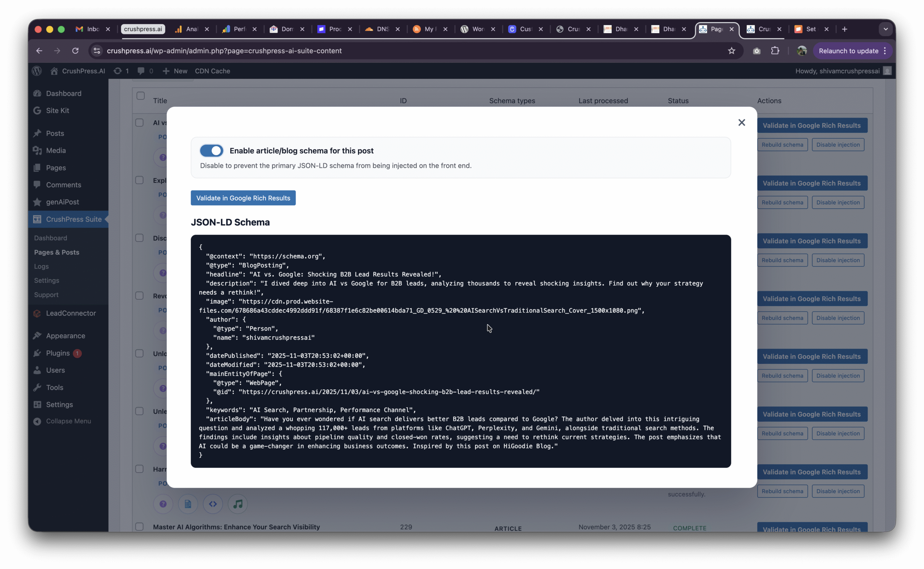924x569 pixels.
Task: Open CrushPress Suite Settings submenu
Action: pos(47,281)
